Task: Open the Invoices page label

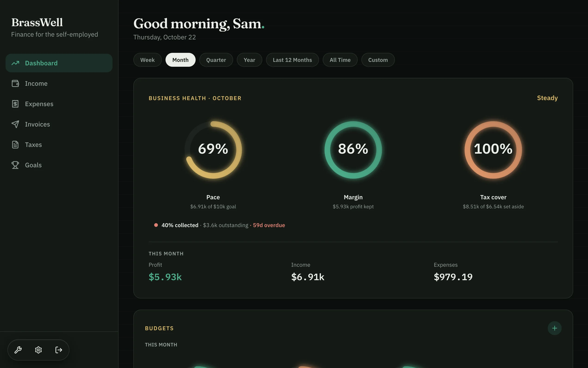Action: pos(38,124)
